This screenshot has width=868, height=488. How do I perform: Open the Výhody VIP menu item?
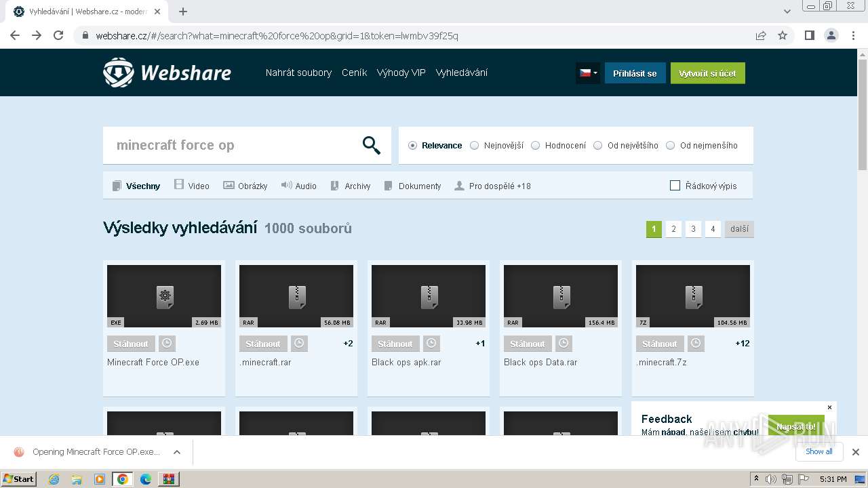(x=401, y=73)
